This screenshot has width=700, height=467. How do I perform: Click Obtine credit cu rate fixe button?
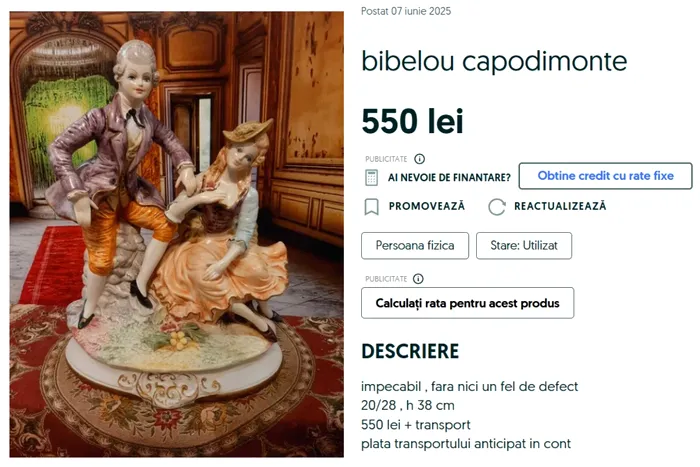point(605,176)
